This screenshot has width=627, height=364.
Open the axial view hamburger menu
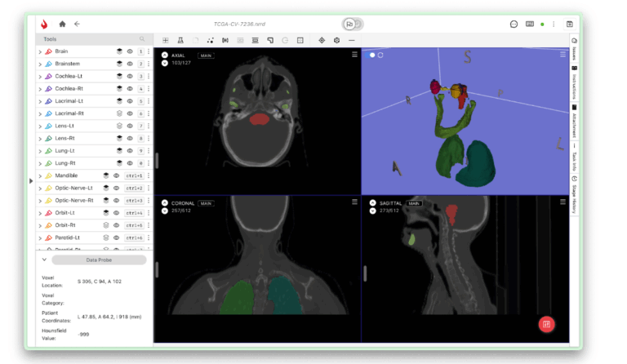coord(354,55)
